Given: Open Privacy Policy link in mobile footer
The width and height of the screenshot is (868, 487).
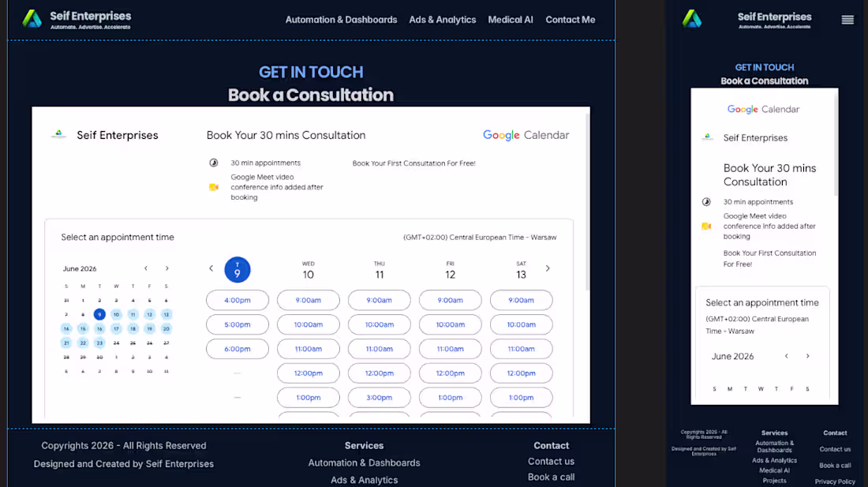Looking at the screenshot, I should click(x=835, y=481).
